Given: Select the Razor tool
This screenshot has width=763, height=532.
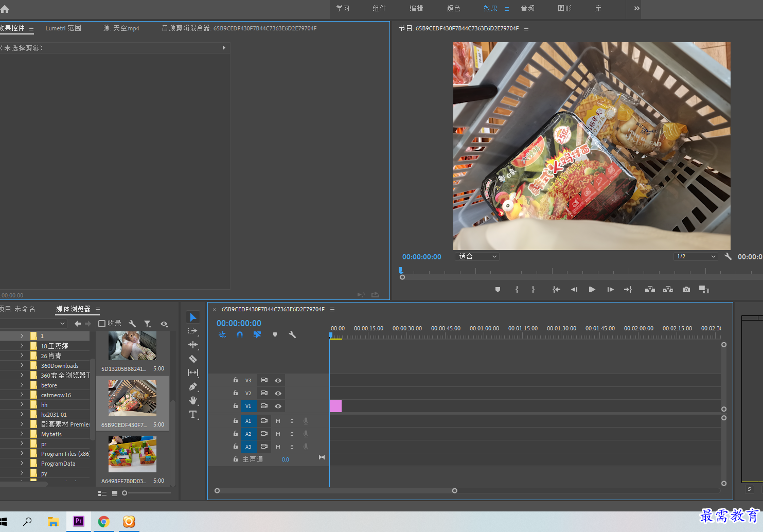Looking at the screenshot, I should (x=193, y=359).
